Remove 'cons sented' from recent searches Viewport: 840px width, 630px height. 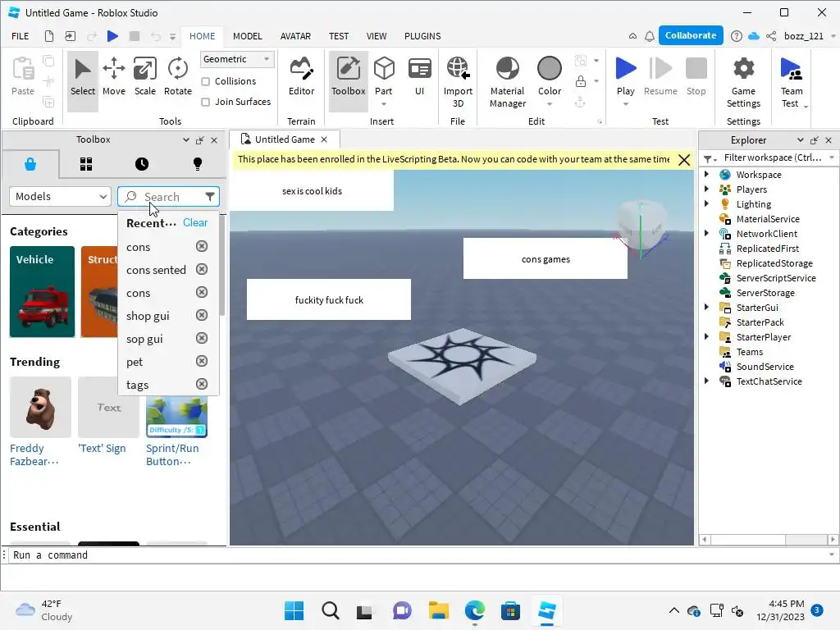pyautogui.click(x=202, y=269)
